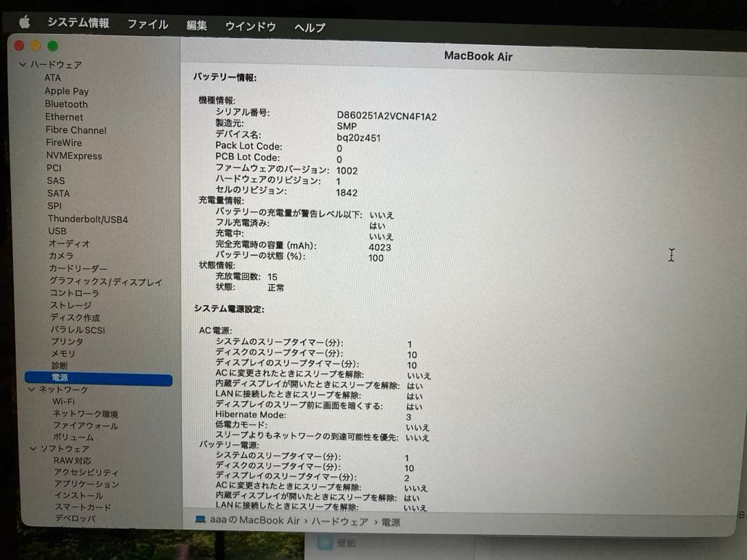The width and height of the screenshot is (747, 560).
Task: Select RAW対応 in the sidebar
Action: 72,460
